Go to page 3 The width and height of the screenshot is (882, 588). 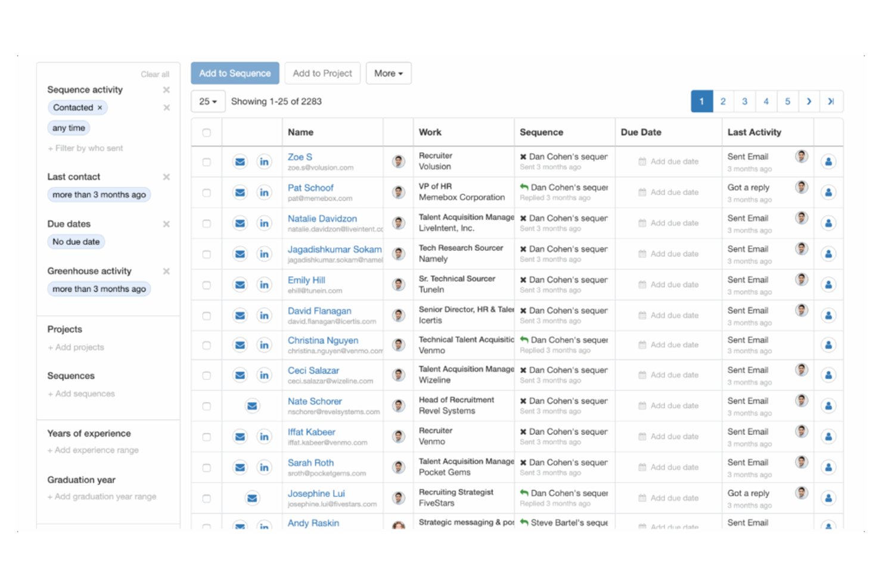[x=744, y=101]
